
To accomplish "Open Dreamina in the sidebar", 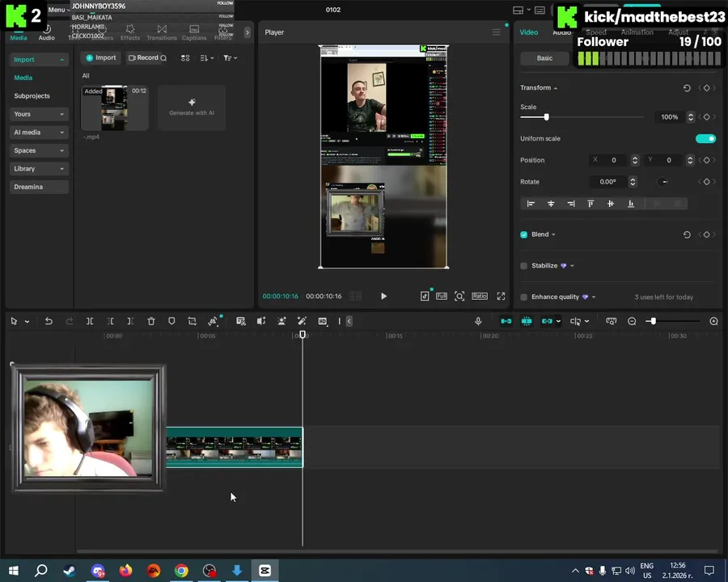I will pyautogui.click(x=39, y=187).
